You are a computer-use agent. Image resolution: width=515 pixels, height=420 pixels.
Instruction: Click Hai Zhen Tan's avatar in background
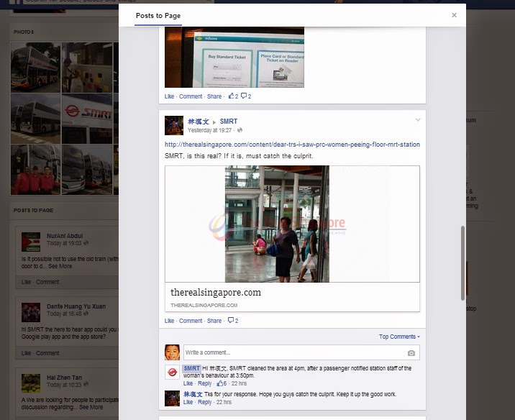tap(31, 383)
